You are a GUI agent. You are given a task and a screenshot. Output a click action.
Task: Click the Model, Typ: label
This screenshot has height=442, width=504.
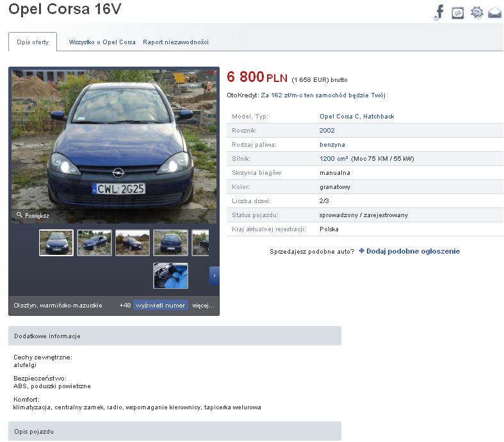point(250,117)
